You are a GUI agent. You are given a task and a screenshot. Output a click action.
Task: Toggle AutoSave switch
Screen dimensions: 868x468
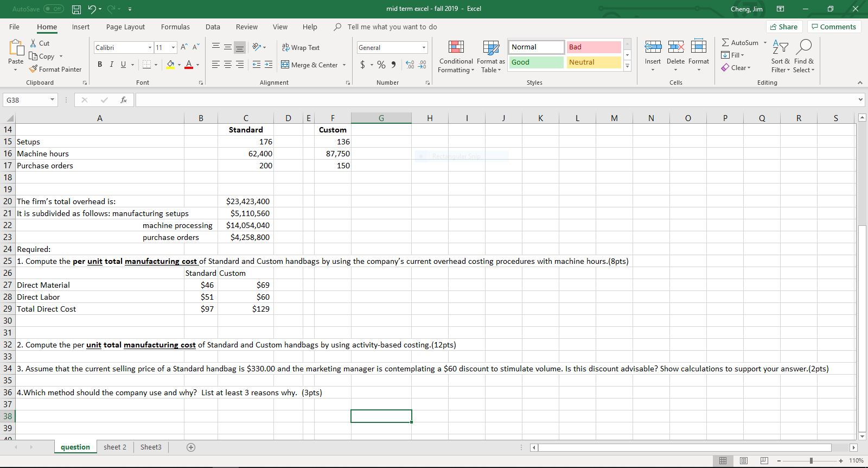point(53,9)
